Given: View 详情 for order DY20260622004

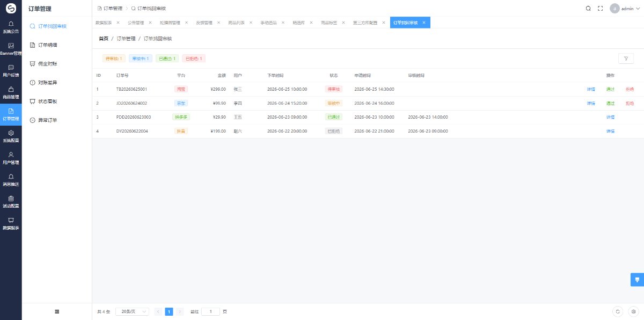Looking at the screenshot, I should (x=610, y=131).
